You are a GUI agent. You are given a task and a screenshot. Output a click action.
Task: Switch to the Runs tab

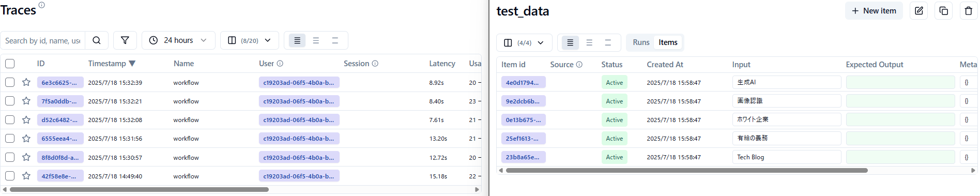(x=641, y=42)
